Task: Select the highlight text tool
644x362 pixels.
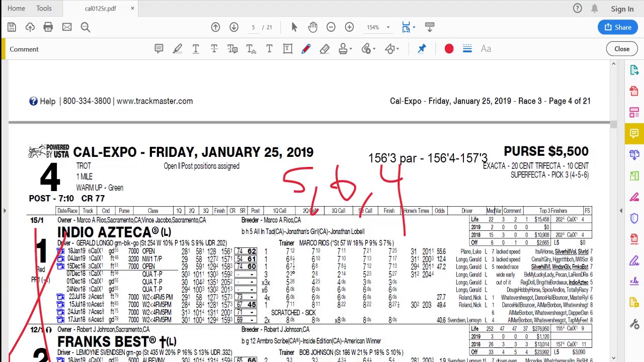Action: pyautogui.click(x=178, y=49)
